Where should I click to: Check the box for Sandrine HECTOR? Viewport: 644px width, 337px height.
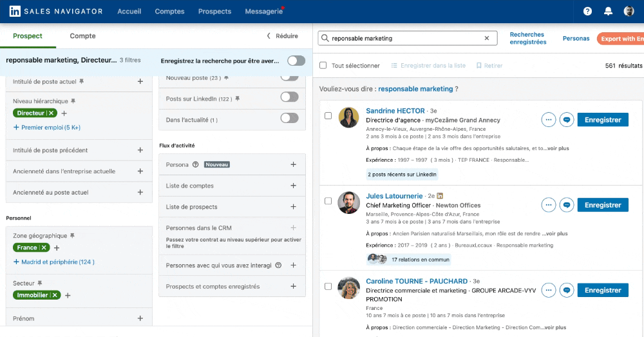coord(328,116)
